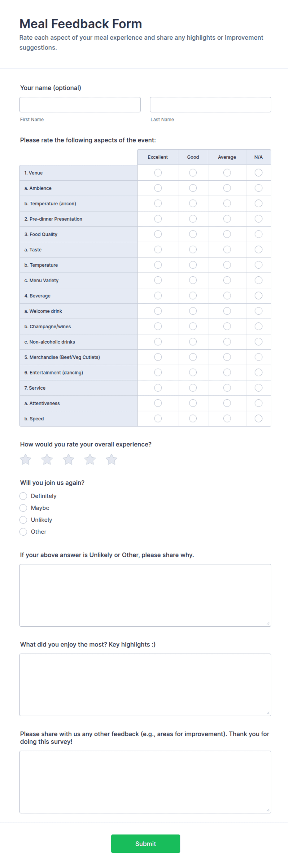This screenshot has width=288, height=868.
Task: Click the Last Name input field
Action: 211,104
